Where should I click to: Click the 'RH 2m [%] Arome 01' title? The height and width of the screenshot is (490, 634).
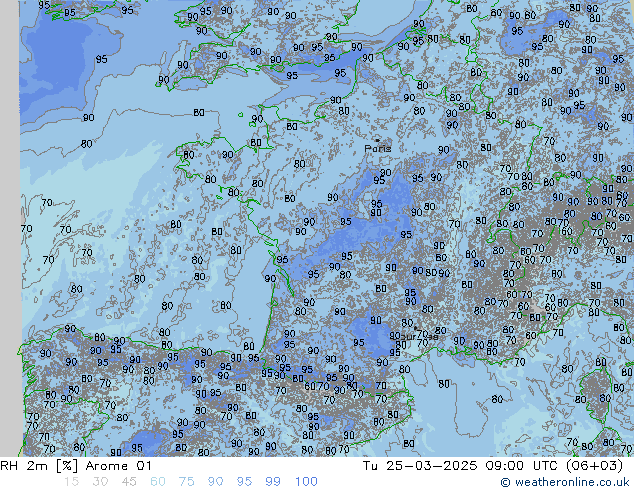(76, 466)
